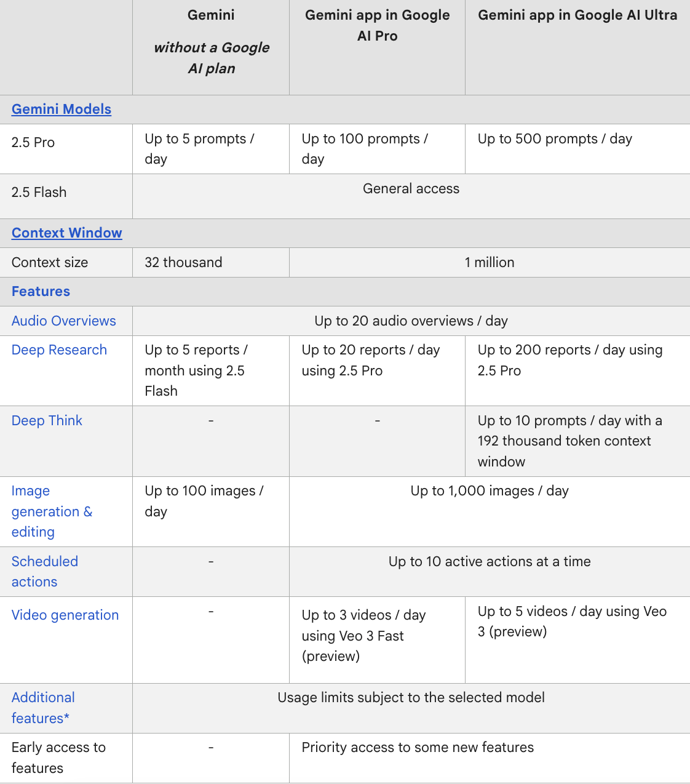Click the '32 thousand' context cell

coord(183,262)
